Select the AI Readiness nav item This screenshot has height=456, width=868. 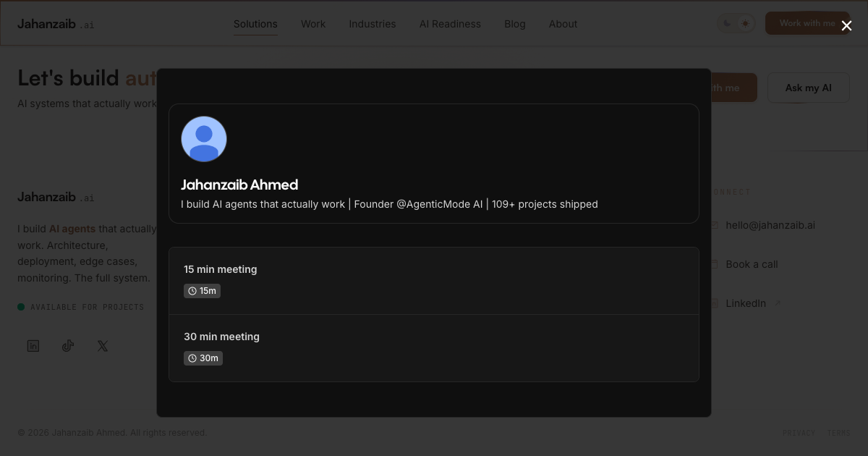pos(450,24)
